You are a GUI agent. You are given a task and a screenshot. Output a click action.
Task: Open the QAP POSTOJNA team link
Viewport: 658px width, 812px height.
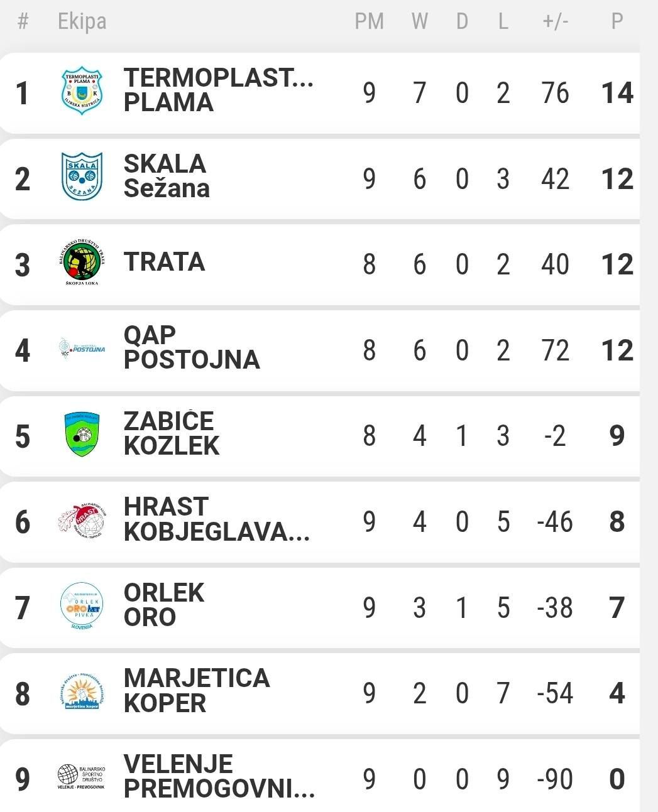pos(191,348)
